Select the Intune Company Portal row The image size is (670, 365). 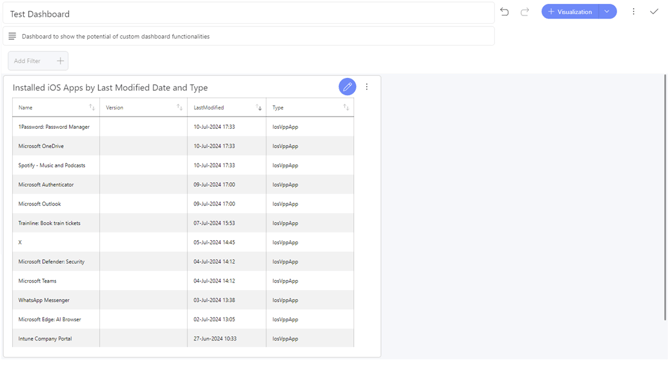coord(183,339)
